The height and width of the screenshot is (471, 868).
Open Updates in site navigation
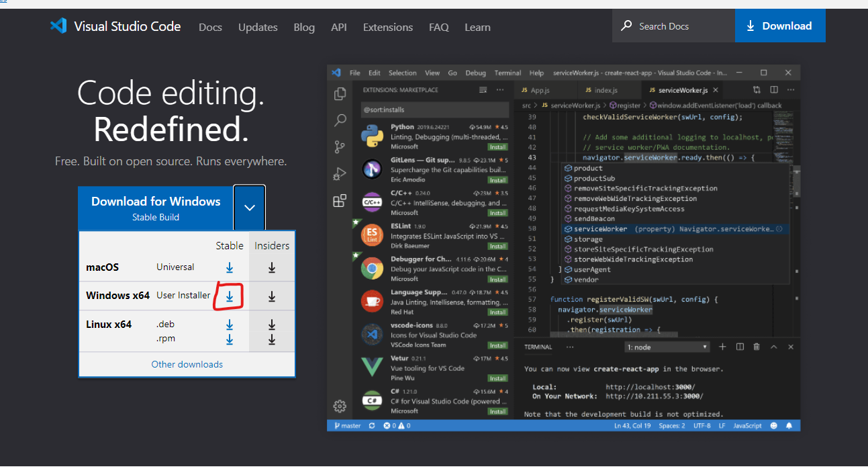pyautogui.click(x=258, y=27)
